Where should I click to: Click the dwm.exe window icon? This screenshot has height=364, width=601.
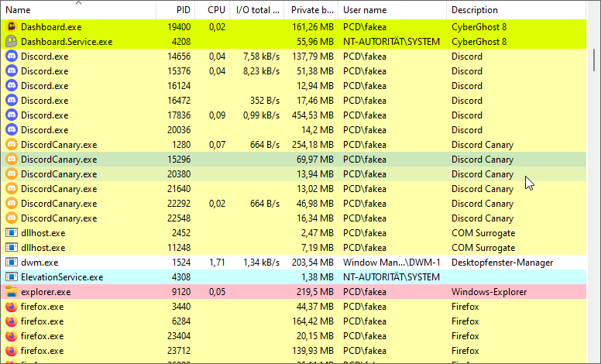point(12,263)
